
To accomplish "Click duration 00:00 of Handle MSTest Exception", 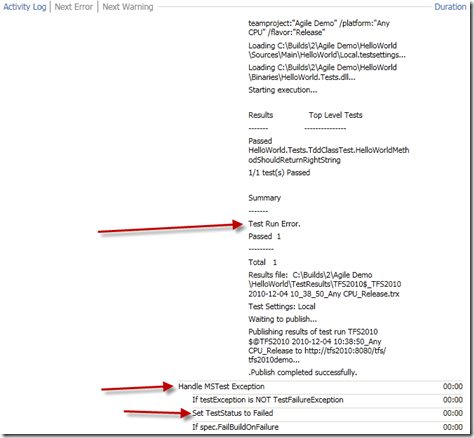I will (453, 387).
